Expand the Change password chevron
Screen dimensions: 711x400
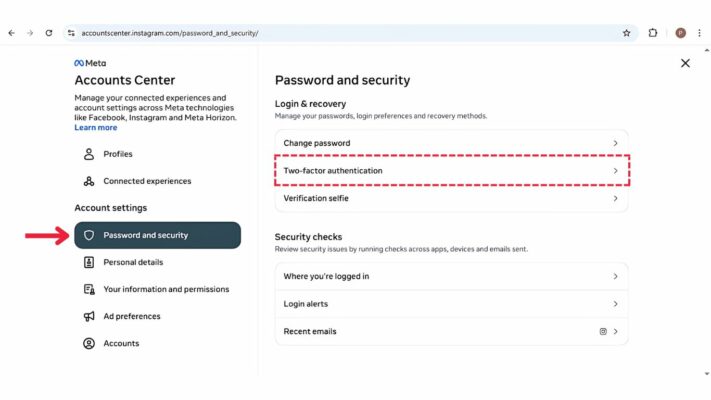[x=615, y=143]
